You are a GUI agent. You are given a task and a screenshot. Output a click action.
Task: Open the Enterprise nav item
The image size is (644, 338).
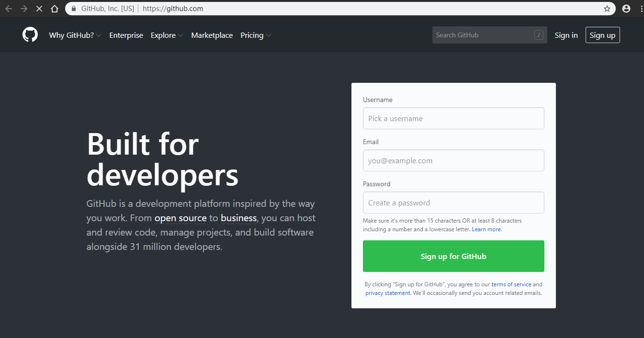126,35
